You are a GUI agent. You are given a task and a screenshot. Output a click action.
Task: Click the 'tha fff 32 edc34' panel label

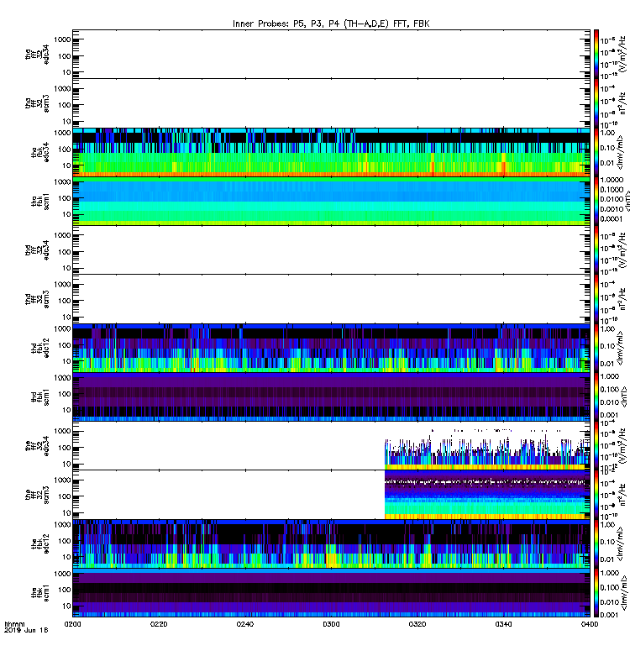(x=37, y=54)
